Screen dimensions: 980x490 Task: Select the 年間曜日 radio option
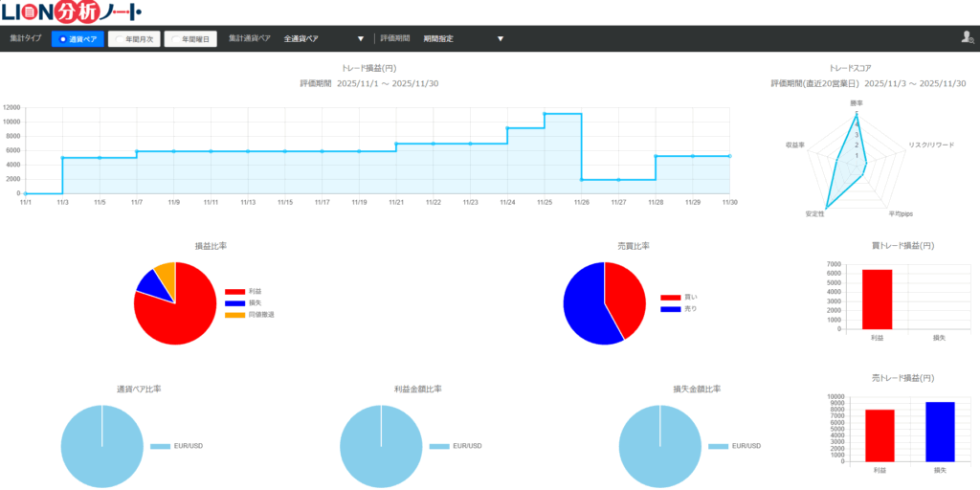190,39
